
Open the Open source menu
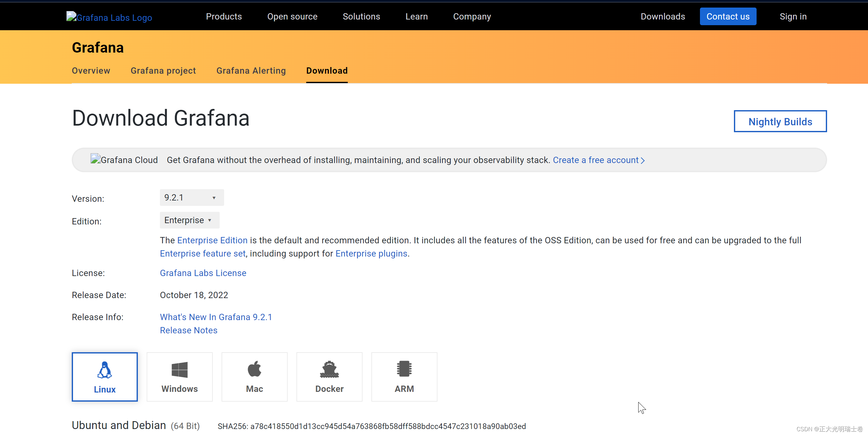[292, 16]
